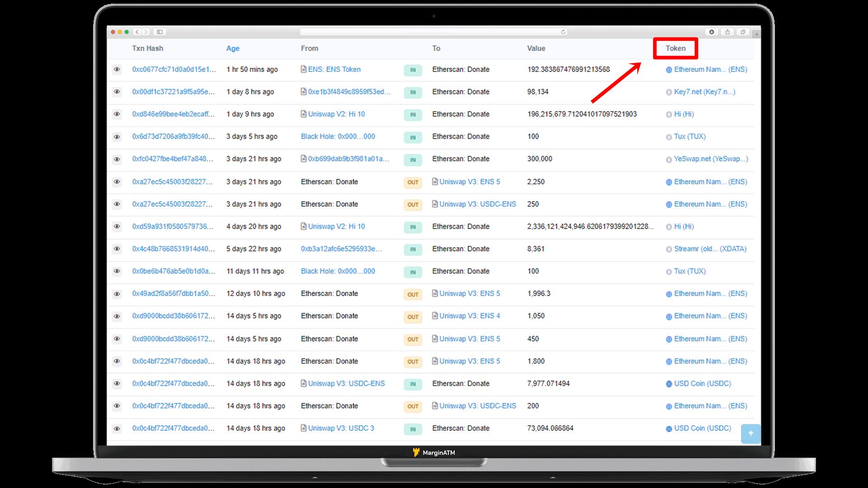Open transaction hash 0xd59a931f0580579736
868x488 pixels.
tap(172, 226)
